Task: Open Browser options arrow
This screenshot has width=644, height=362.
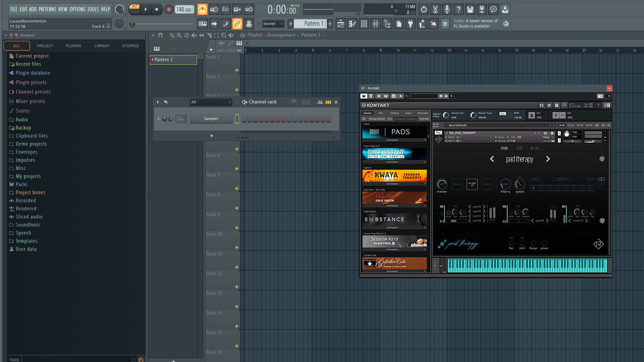Action: click(x=6, y=35)
